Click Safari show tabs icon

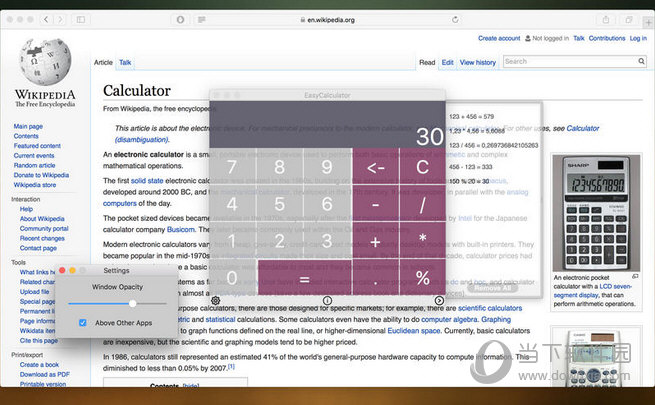click(629, 19)
